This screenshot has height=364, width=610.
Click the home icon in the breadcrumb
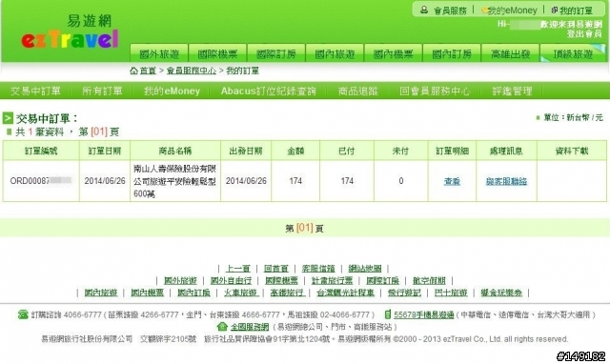pos(133,71)
